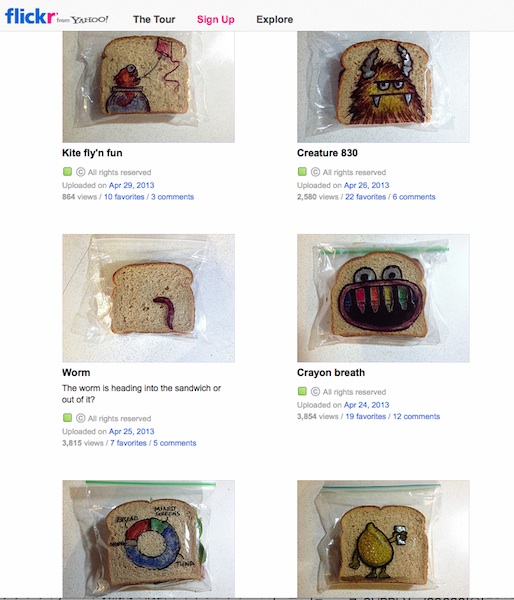Viewport: 514px width, 600px height.
Task: Click the copyright icon under Crayon breath
Action: tap(315, 391)
